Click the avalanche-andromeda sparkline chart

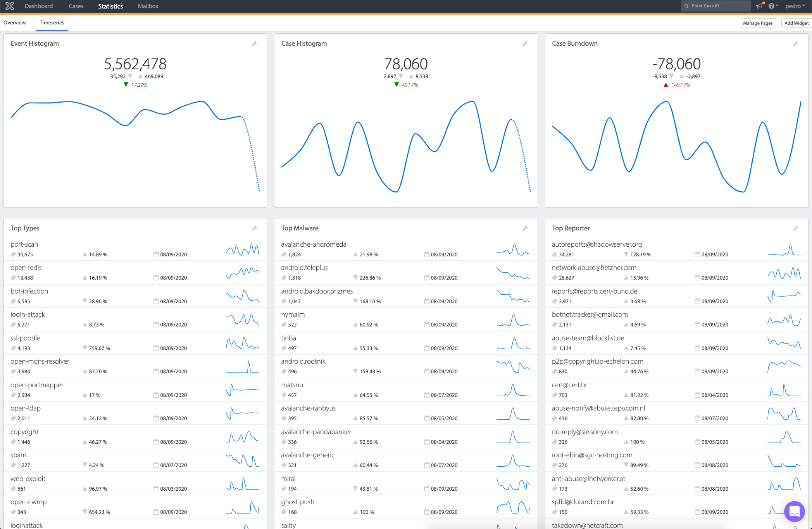[513, 249]
